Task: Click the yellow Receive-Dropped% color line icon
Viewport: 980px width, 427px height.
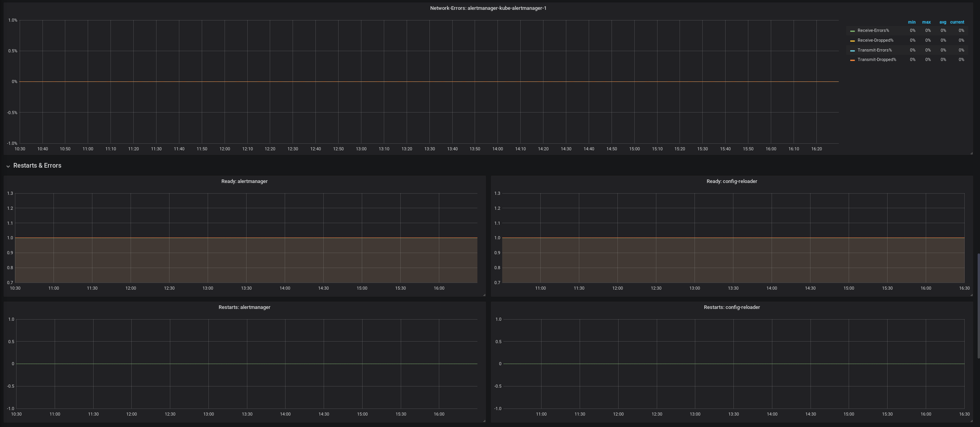Action: pos(852,41)
